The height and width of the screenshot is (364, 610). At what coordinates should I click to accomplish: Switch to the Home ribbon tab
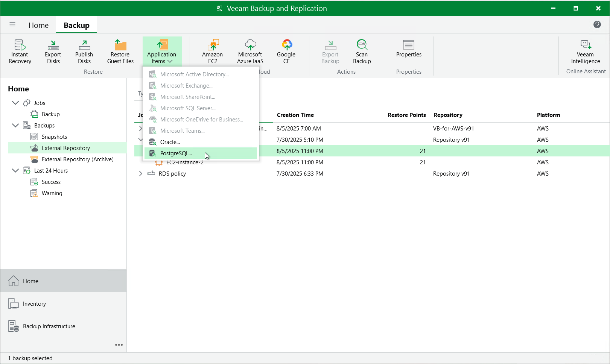pos(38,25)
